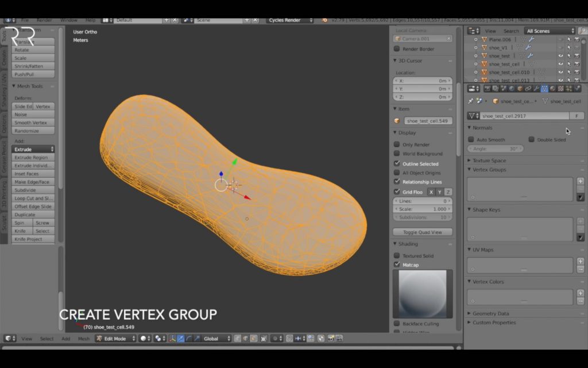Screen dimensions: 588x368
Task: Click the Loop Cut and Slide button
Action: point(33,198)
